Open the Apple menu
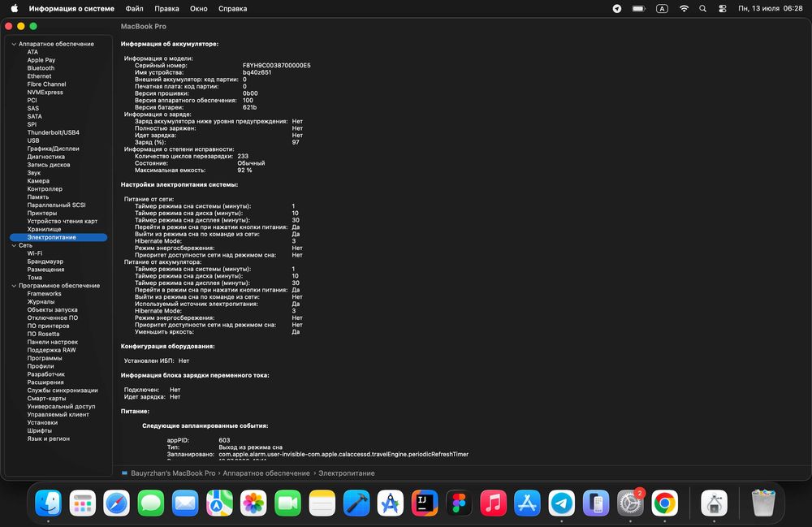The height and width of the screenshot is (527, 812). (x=15, y=8)
